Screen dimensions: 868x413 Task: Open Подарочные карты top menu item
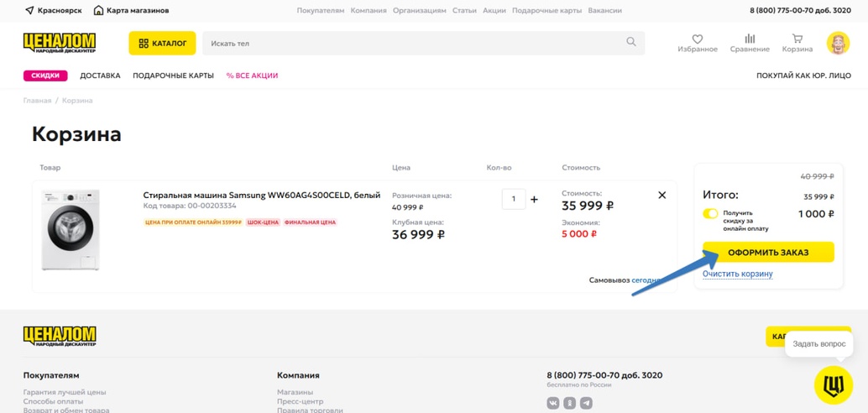click(547, 11)
